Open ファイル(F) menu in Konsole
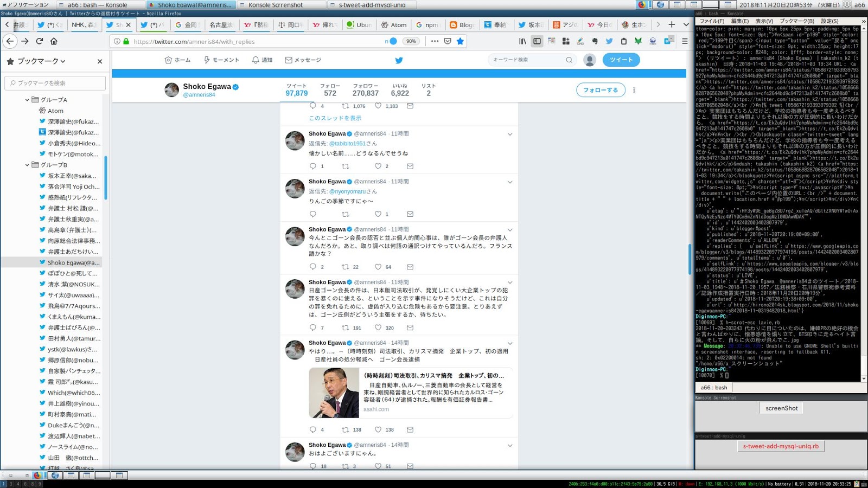 [x=712, y=21]
